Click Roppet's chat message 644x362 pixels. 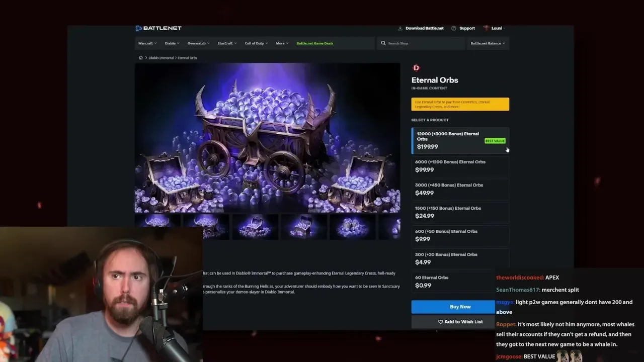(566, 334)
